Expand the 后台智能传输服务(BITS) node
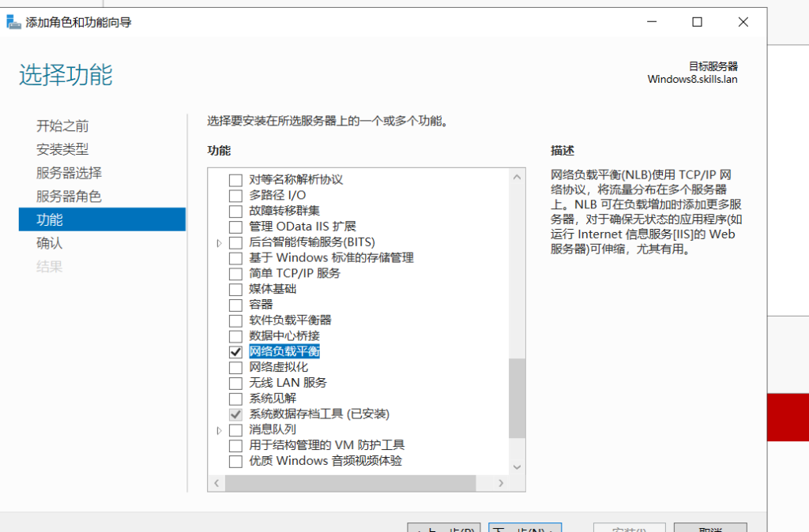The height and width of the screenshot is (532, 809). click(x=219, y=242)
